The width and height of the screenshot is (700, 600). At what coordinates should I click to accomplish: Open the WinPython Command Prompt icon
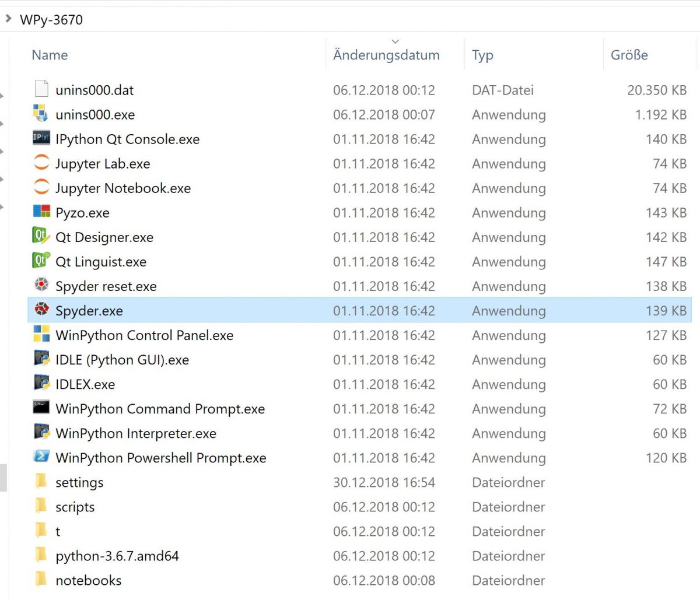pyautogui.click(x=41, y=408)
